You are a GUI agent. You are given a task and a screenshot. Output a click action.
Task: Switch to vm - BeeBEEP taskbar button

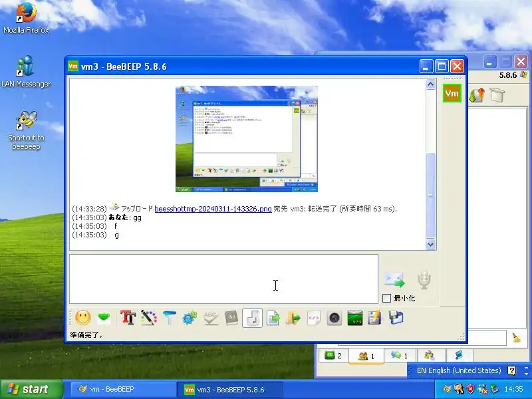coord(123,389)
